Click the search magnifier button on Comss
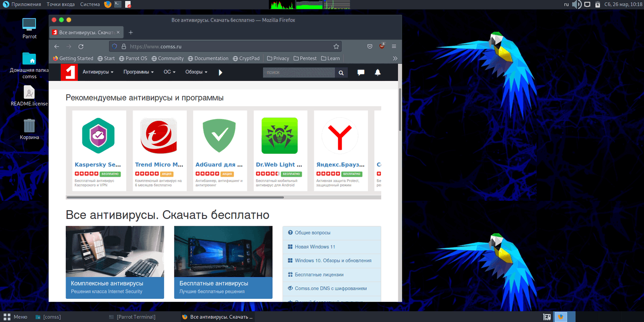The height and width of the screenshot is (322, 644). click(341, 73)
